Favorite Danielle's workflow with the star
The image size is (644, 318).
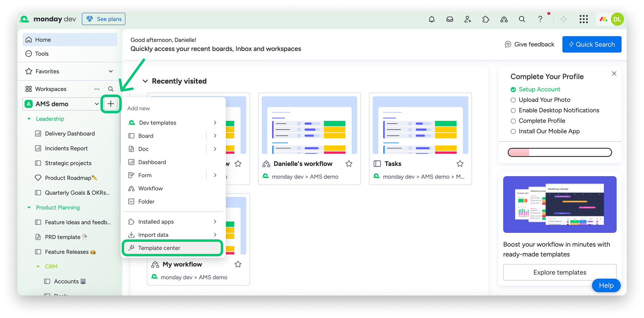coord(349,164)
